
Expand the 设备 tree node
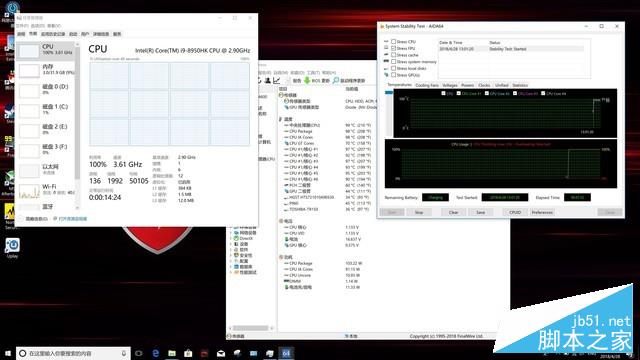[231, 244]
